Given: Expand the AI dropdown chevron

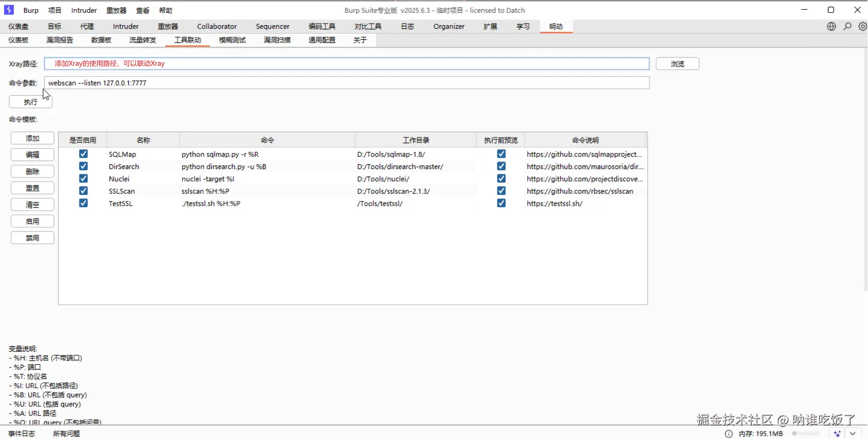Looking at the screenshot, I should click(853, 434).
